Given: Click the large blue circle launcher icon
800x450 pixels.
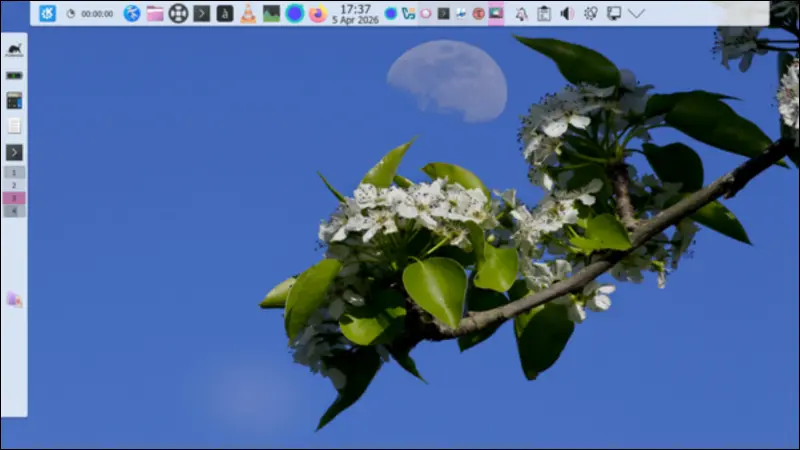Looking at the screenshot, I should tap(295, 13).
